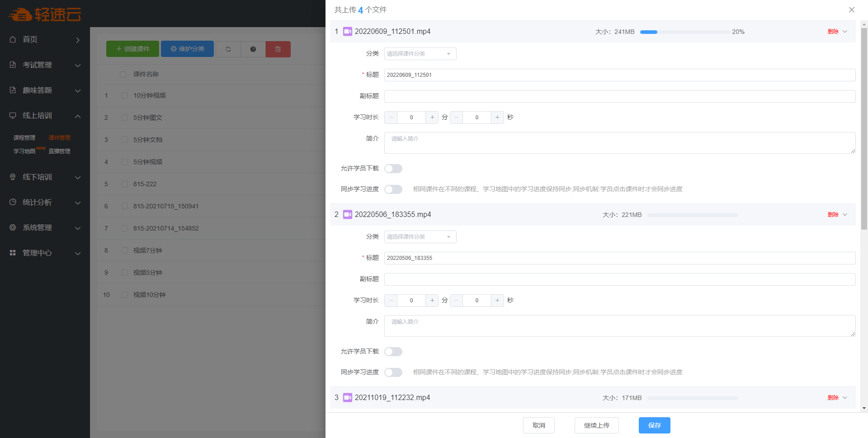Screen dimensions: 868x438
Task: Click the video icon beside 20220609_112501.mp4
Action: pos(347,32)
